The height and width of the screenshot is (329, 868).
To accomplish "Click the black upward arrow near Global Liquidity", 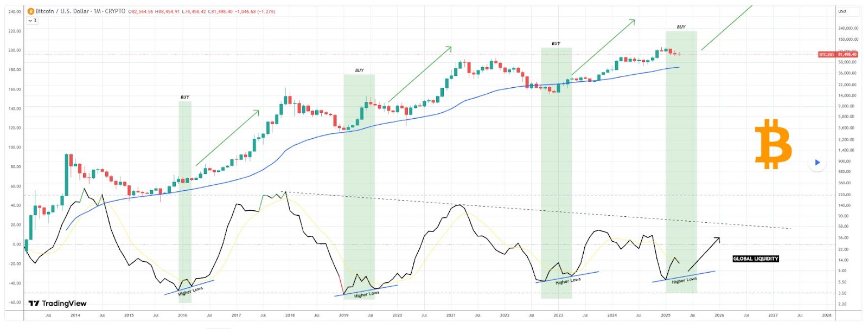I will [704, 254].
